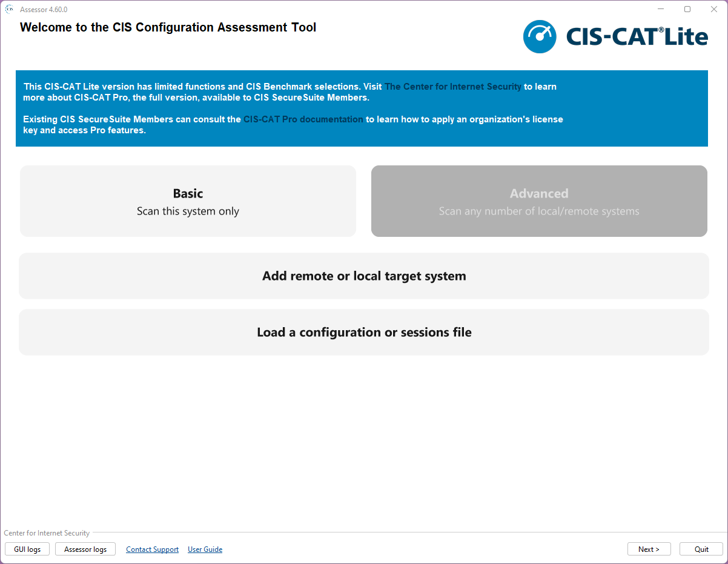Image resolution: width=728 pixels, height=564 pixels.
Task: Close the Assessor window
Action: pyautogui.click(x=714, y=9)
